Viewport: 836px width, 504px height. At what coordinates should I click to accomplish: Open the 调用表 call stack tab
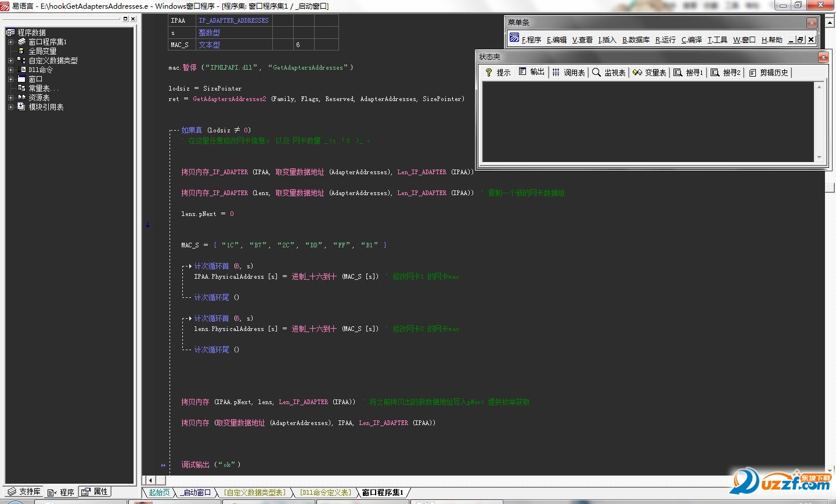[568, 73]
